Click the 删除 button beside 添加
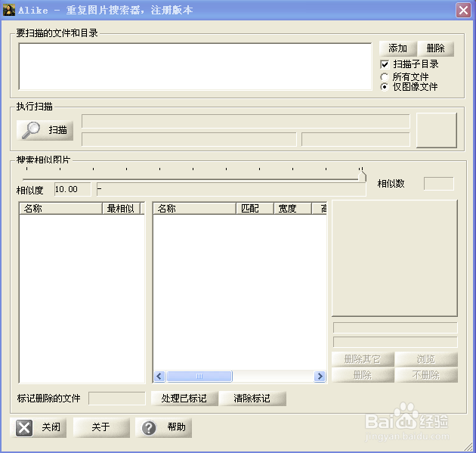Screen dimensions: 476x453 (x=436, y=48)
